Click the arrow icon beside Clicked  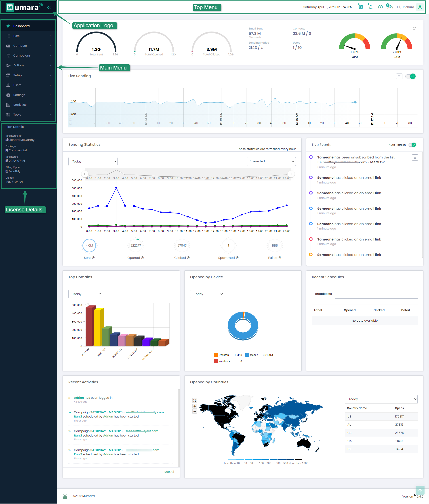(188, 258)
